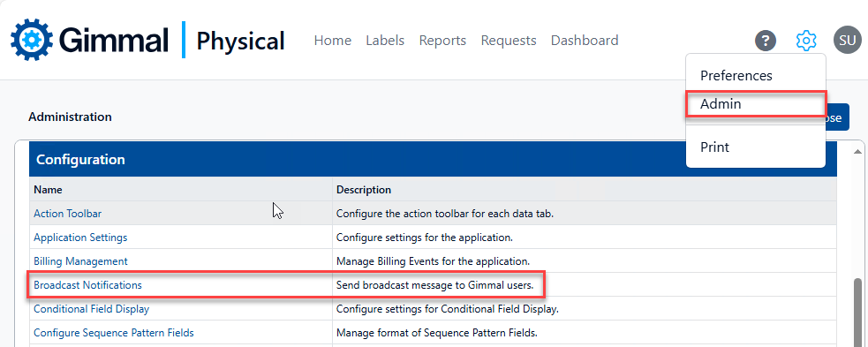Screen dimensions: 868x347
Task: Click 'Configure settings for the application.' description
Action: coord(425,238)
